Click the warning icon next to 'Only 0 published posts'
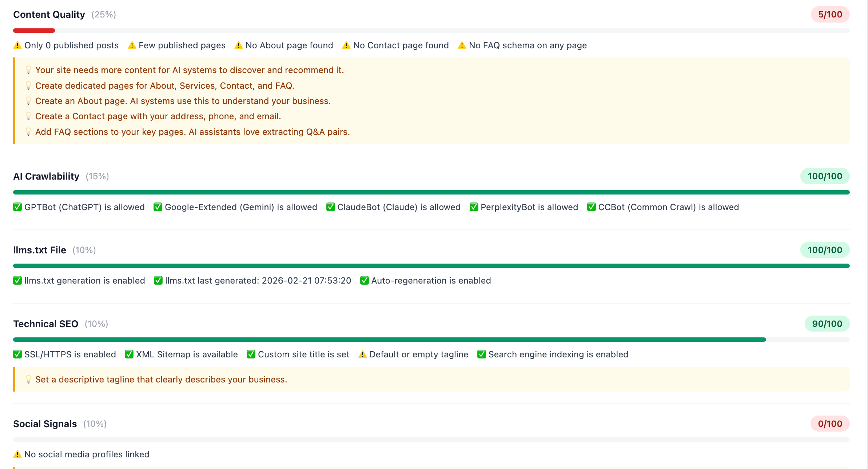 [17, 45]
